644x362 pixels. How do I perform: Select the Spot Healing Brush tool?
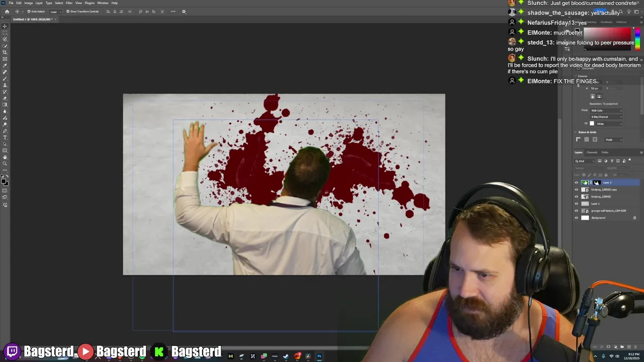point(5,71)
